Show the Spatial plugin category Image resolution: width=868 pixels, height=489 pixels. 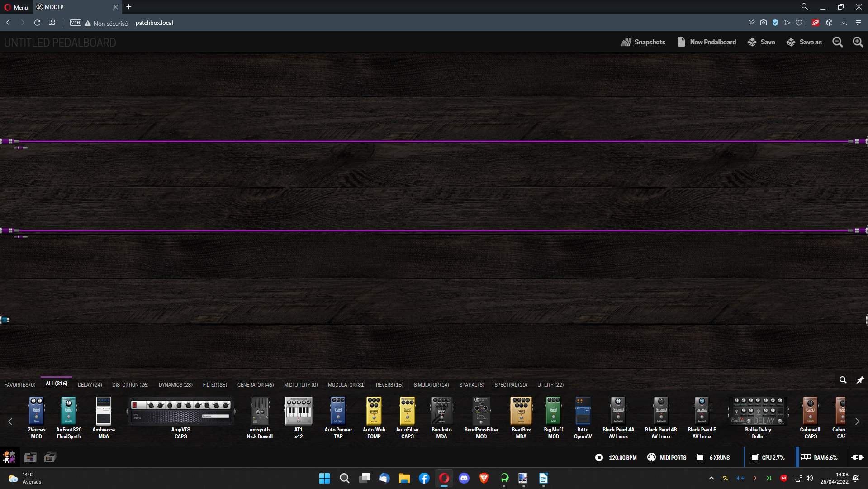tap(472, 385)
